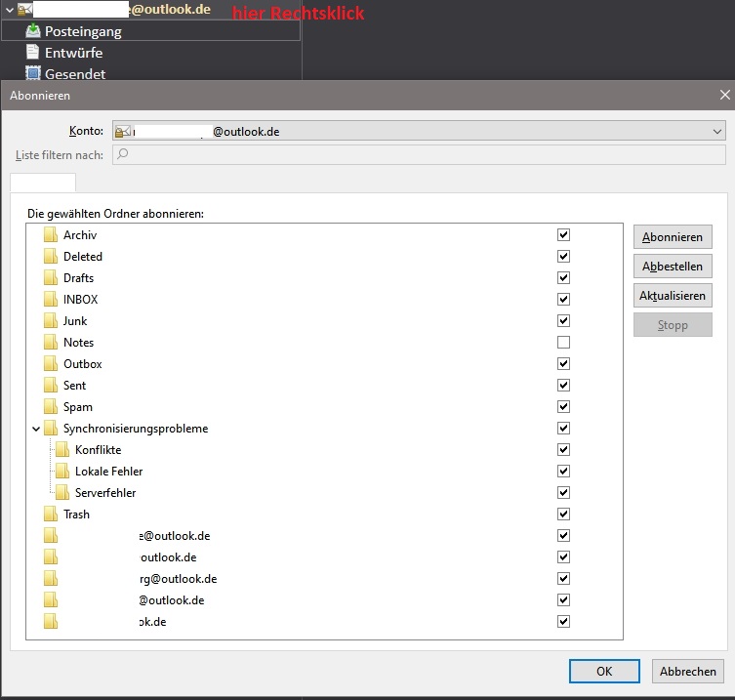Click the Drafts folder icon
This screenshot has width=735, height=700.
[x=51, y=277]
